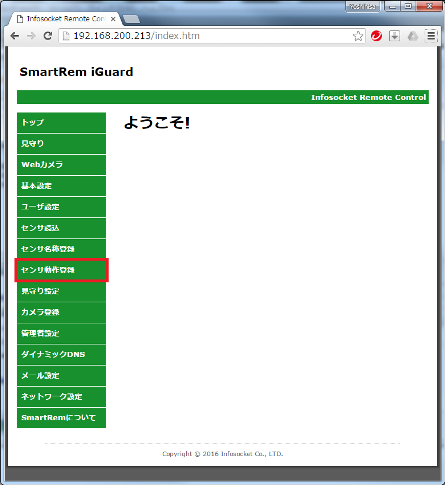The width and height of the screenshot is (445, 485).
Task: Open a new tab next to the current tab
Action: pos(131,19)
